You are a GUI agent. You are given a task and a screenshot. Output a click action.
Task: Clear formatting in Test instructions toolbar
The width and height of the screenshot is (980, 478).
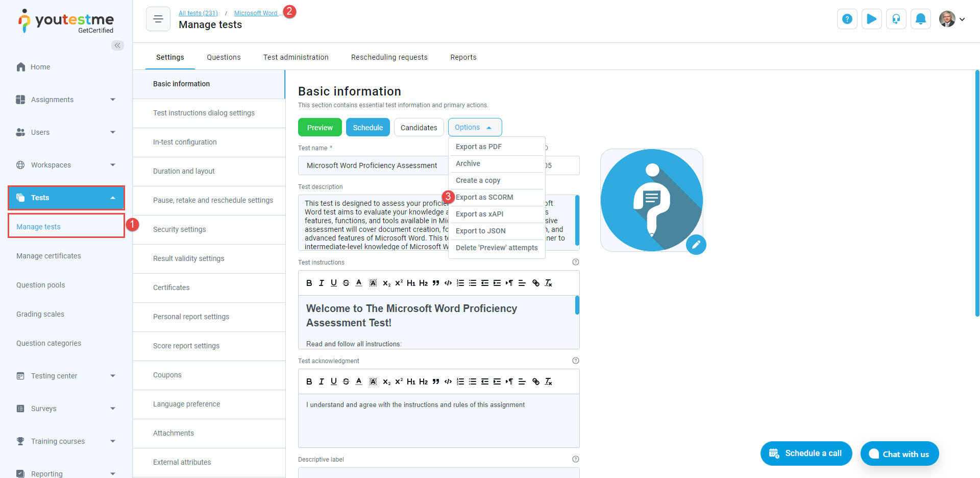tap(549, 283)
